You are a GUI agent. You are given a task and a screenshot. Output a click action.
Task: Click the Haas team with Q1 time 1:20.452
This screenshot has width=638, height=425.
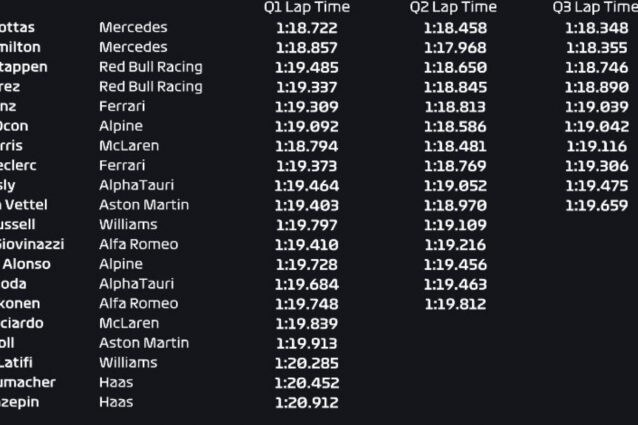(x=116, y=382)
